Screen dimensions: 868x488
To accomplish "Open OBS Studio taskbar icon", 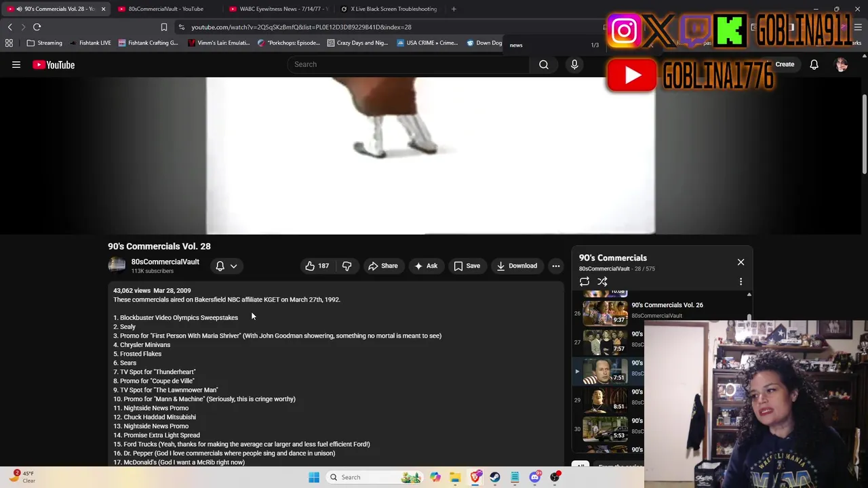I will coord(555,477).
